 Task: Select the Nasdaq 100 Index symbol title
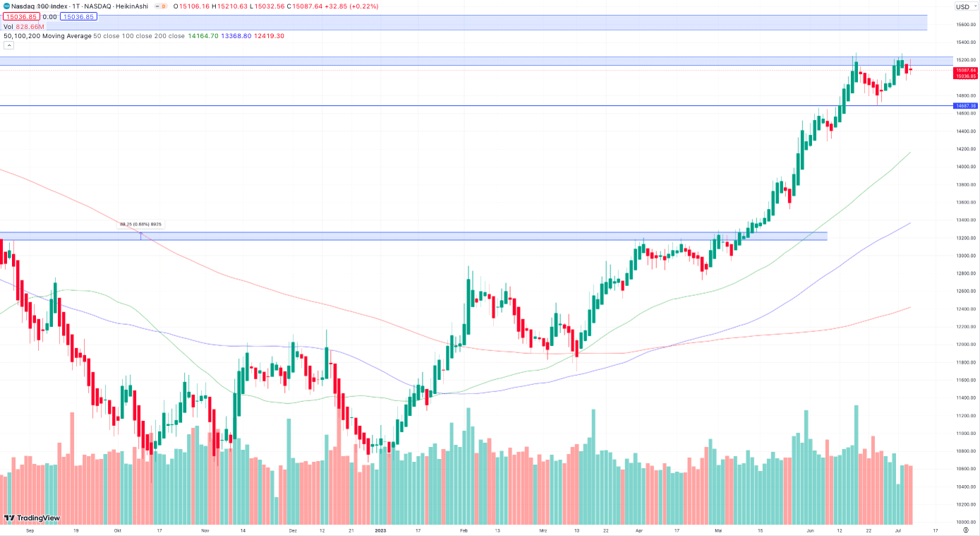coord(37,6)
